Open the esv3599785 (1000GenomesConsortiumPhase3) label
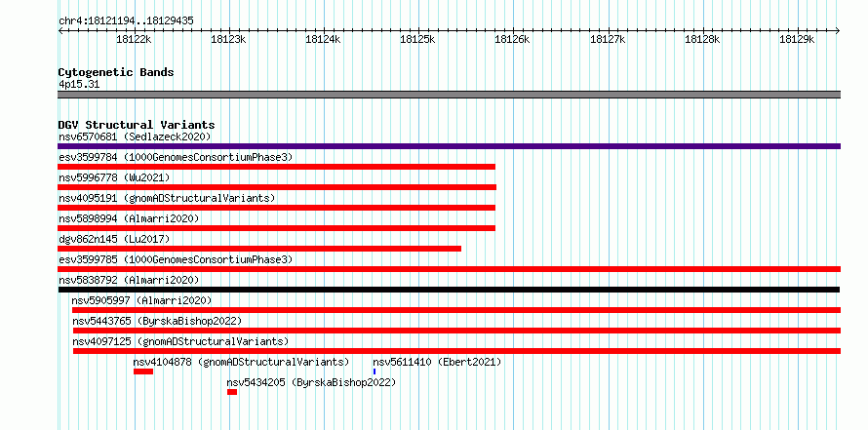 click(x=176, y=259)
